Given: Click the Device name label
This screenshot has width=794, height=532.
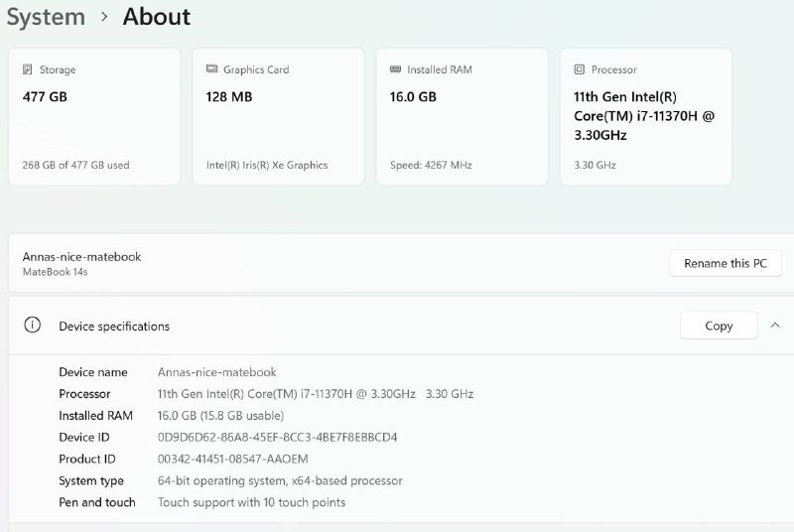Looking at the screenshot, I should (x=93, y=372).
